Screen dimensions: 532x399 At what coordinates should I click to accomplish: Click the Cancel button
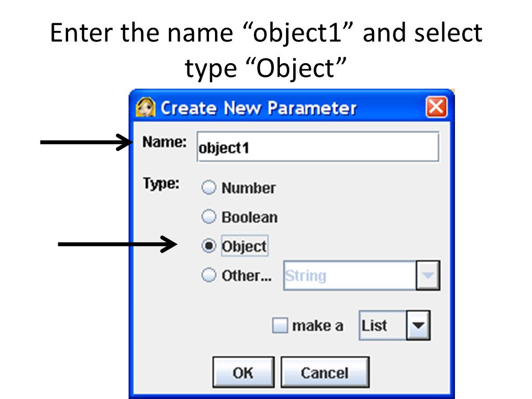tap(325, 372)
